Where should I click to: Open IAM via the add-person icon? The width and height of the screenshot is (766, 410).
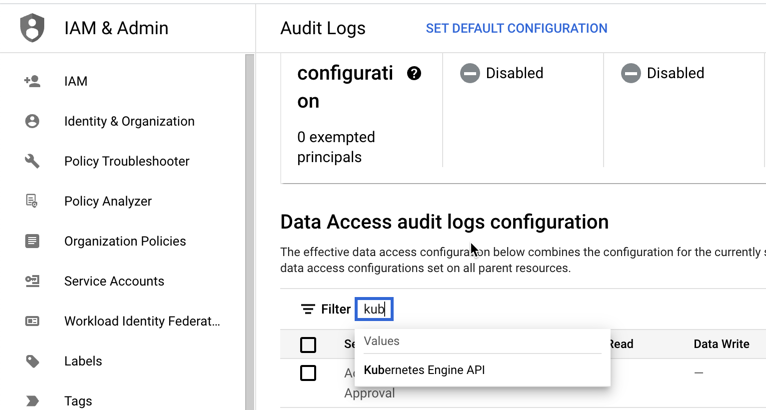(32, 81)
